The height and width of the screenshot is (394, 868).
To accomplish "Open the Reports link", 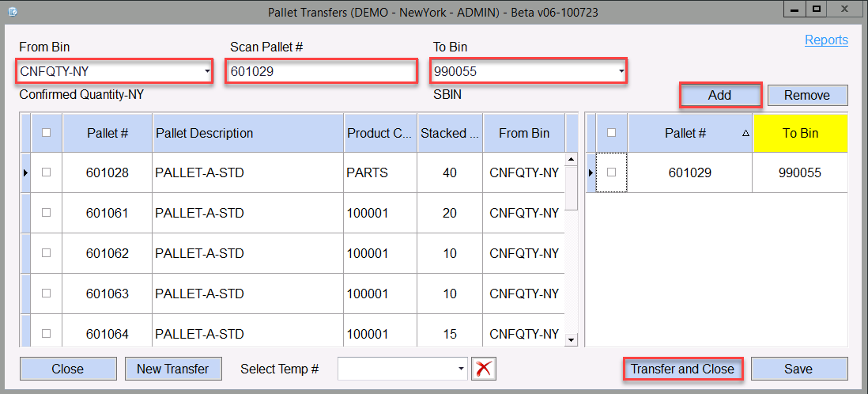I will coord(826,40).
